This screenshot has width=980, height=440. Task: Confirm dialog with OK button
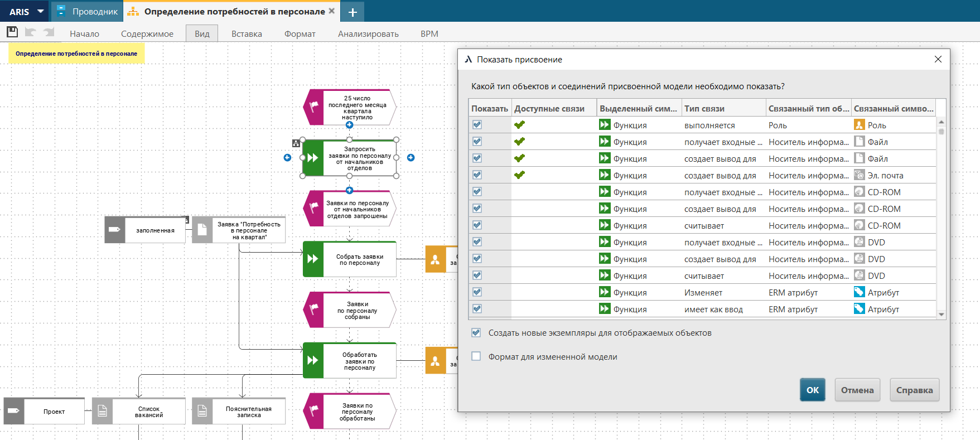(813, 390)
